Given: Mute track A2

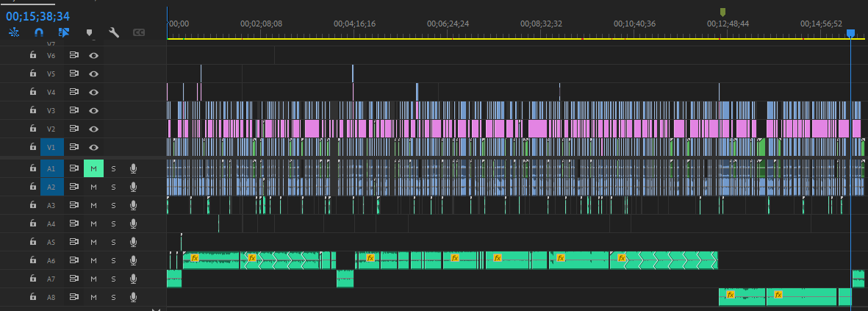Looking at the screenshot, I should pyautogui.click(x=93, y=187).
